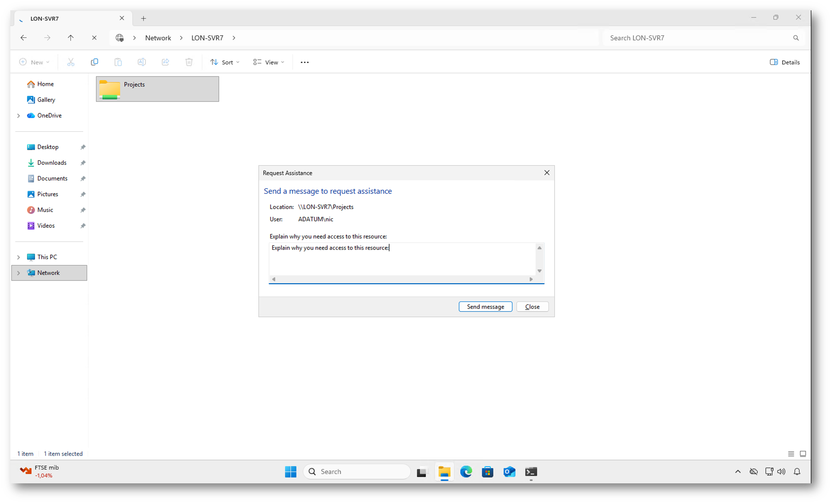Open the See more ellipsis menu

click(305, 62)
